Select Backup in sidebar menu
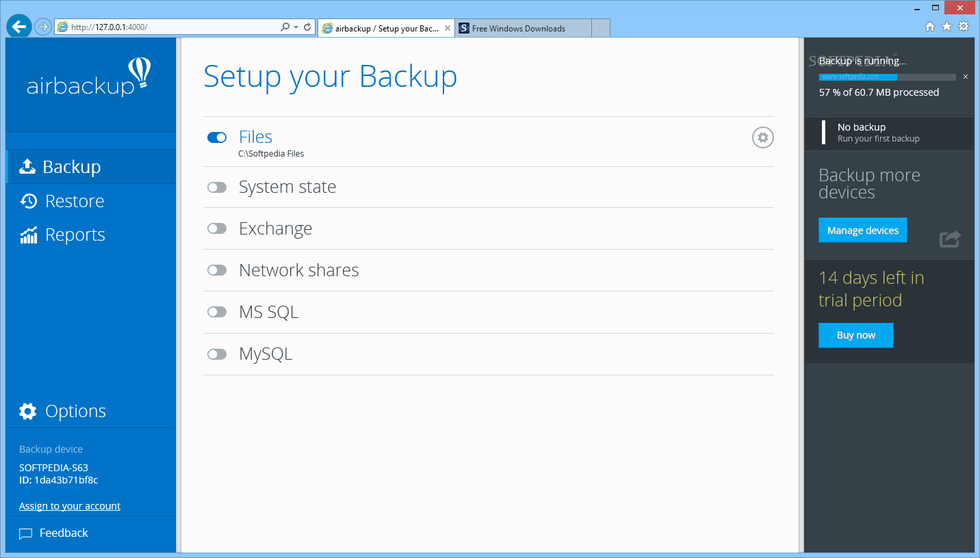This screenshot has height=558, width=980. [x=91, y=167]
